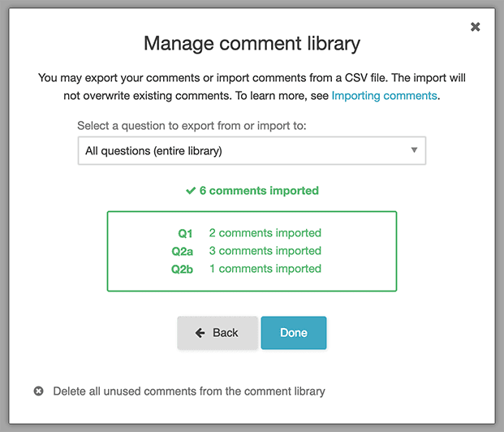The image size is (504, 432).
Task: Click the "2 comments imported" result line
Action: click(x=265, y=233)
